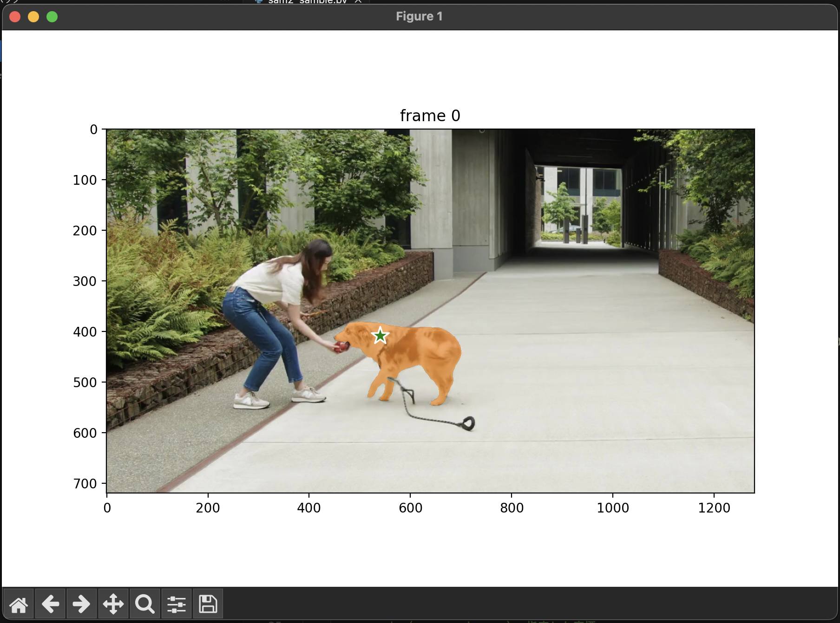Click the y-axis tick label "300"
The image size is (840, 623).
click(85, 281)
